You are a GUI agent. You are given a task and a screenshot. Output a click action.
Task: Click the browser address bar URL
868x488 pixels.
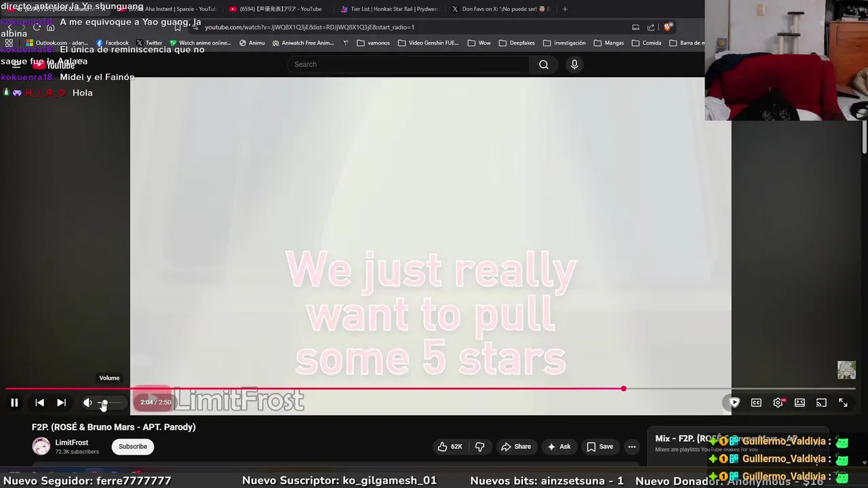[309, 27]
